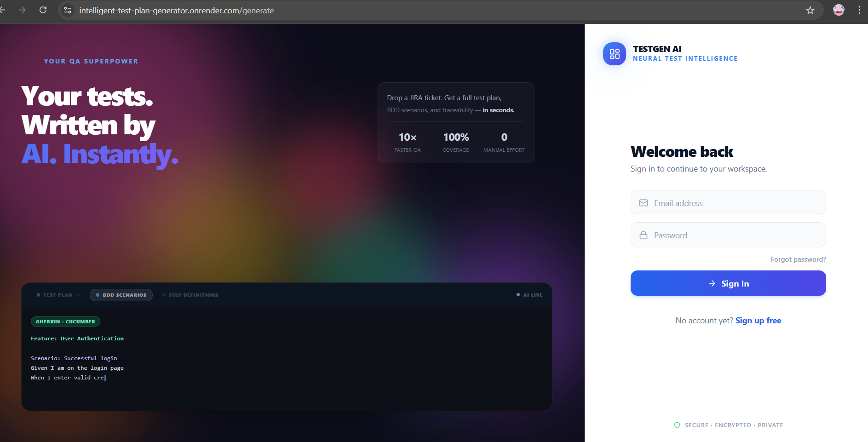Switch to the STEP DEFINITIONS tab
This screenshot has height=442, width=868.
pyautogui.click(x=193, y=295)
